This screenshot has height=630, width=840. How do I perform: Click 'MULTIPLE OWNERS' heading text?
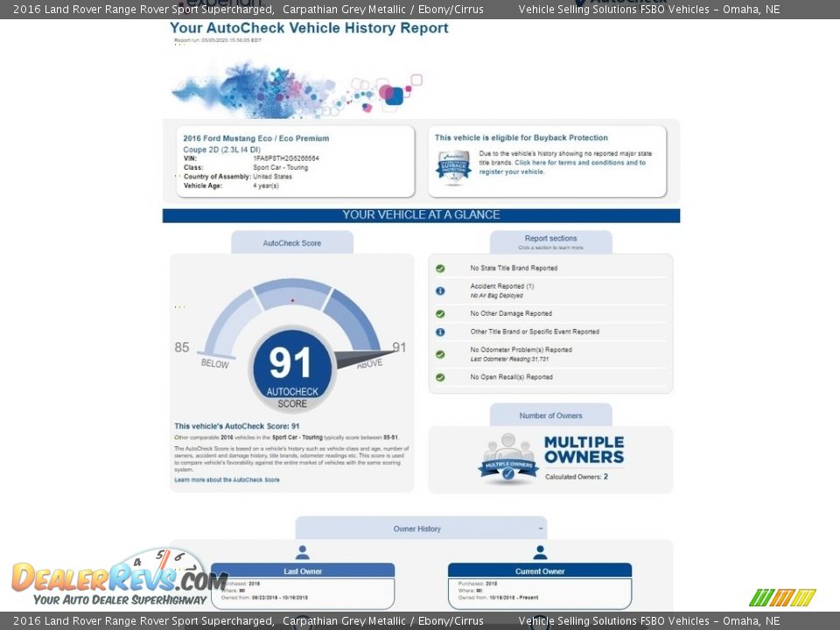click(x=584, y=450)
